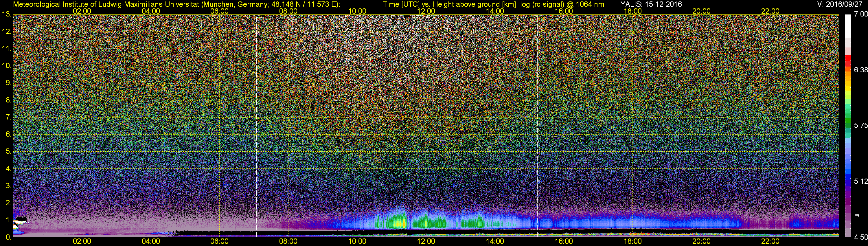The width and height of the screenshot is (868, 246).
Task: Click the 10 km height axis label
Action: [6, 66]
